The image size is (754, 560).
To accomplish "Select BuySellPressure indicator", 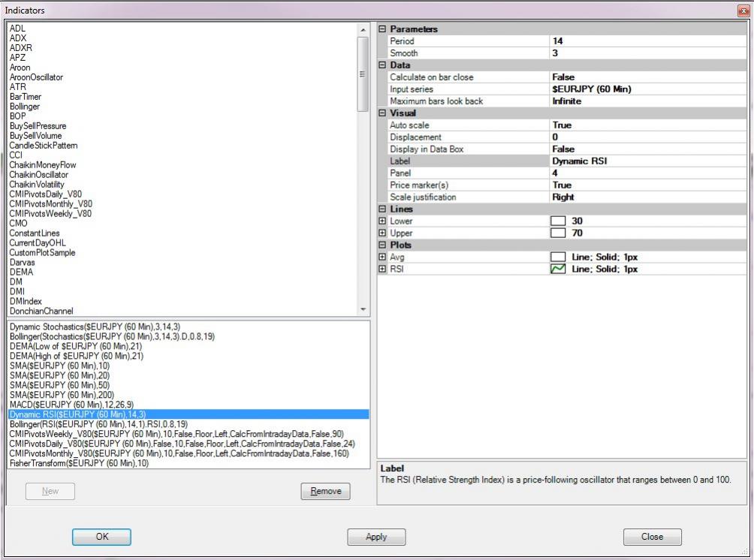I will (38, 126).
